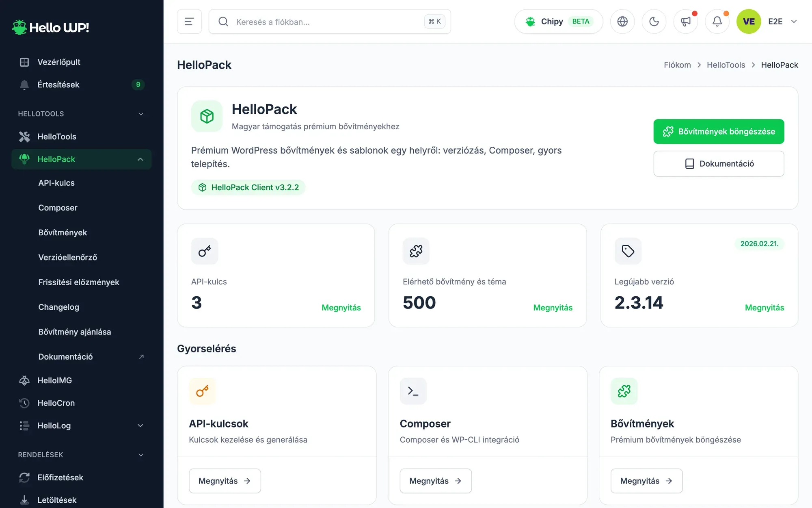Image resolution: width=812 pixels, height=508 pixels.
Task: Click Bővítmények böngészése green button
Action: (719, 131)
